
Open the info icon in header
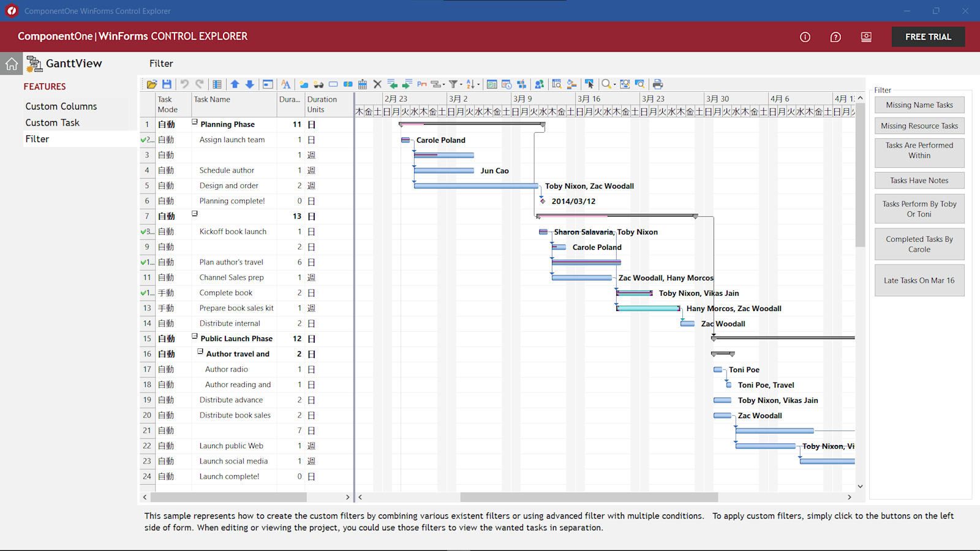(805, 37)
